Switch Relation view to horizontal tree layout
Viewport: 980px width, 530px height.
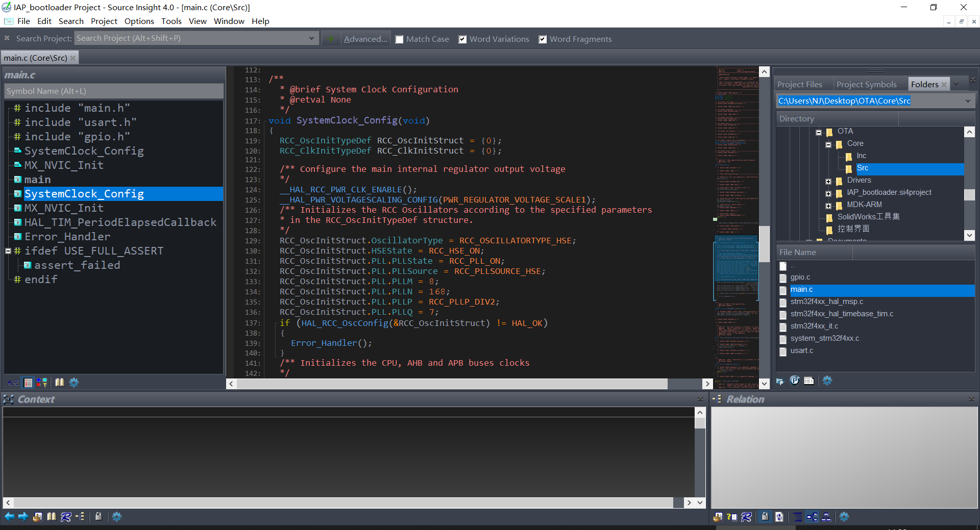813,517
